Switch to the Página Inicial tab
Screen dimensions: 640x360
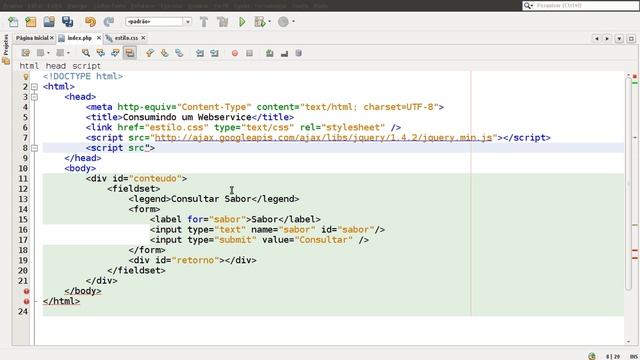coord(32,38)
